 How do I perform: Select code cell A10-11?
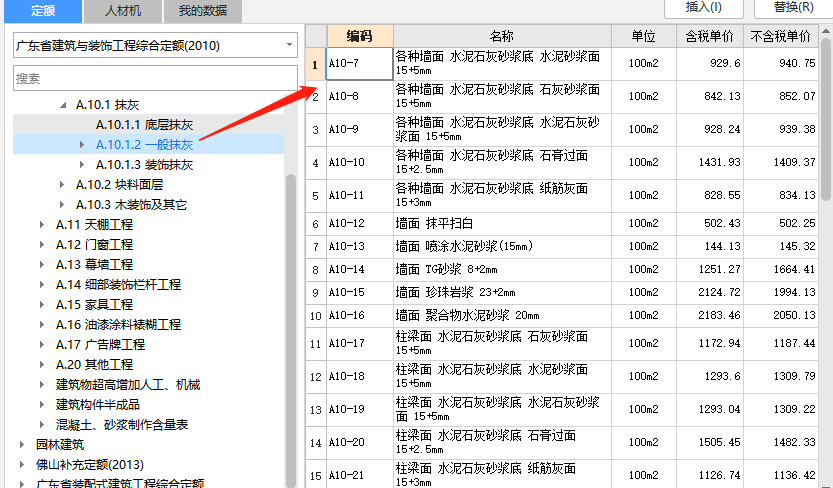(360, 195)
